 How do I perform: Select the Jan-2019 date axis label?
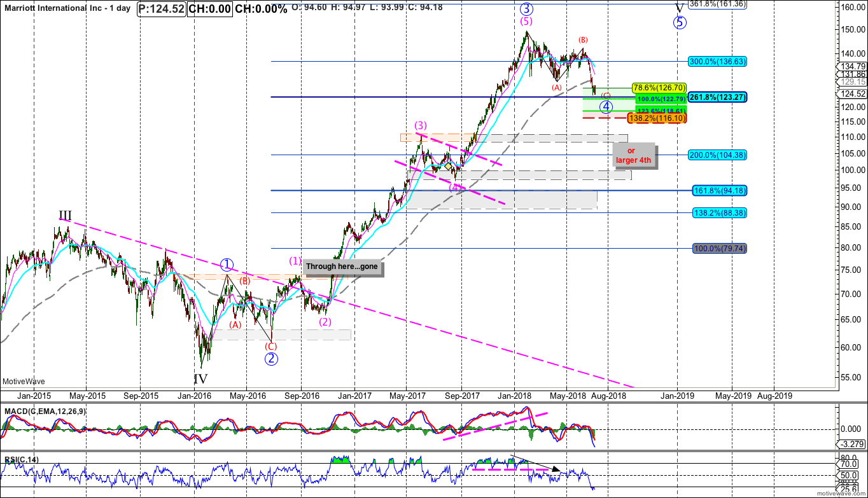676,395
